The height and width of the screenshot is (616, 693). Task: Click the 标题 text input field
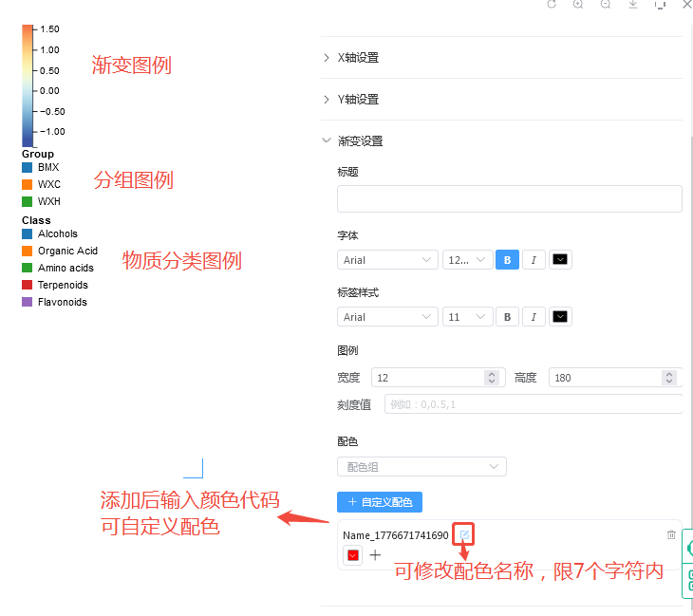coord(509,198)
